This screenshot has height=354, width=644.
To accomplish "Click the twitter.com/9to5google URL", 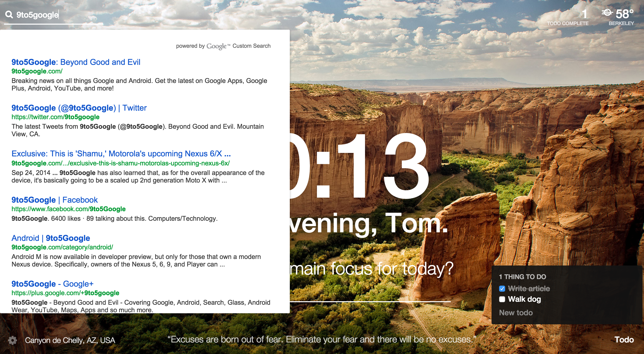I will 55,117.
